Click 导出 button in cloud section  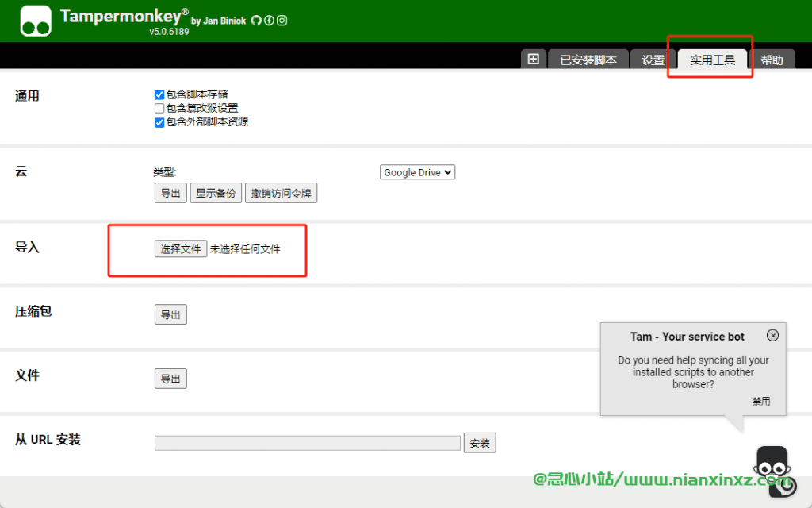(x=170, y=194)
